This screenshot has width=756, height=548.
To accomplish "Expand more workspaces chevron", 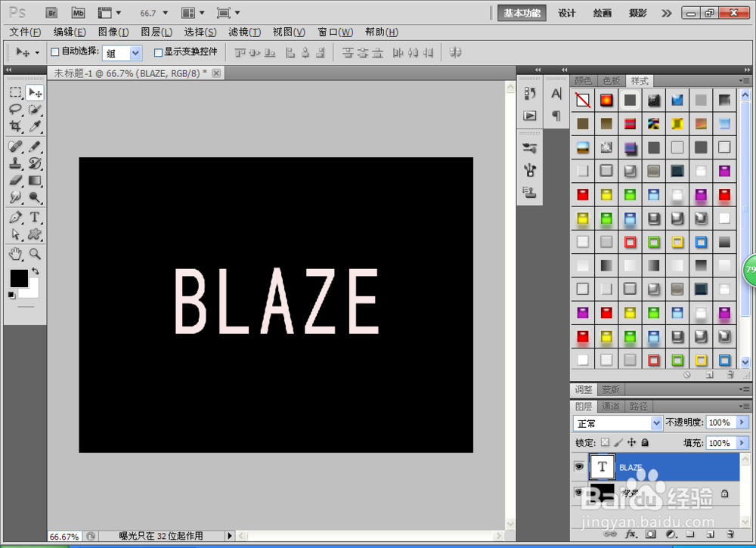I will 666,13.
